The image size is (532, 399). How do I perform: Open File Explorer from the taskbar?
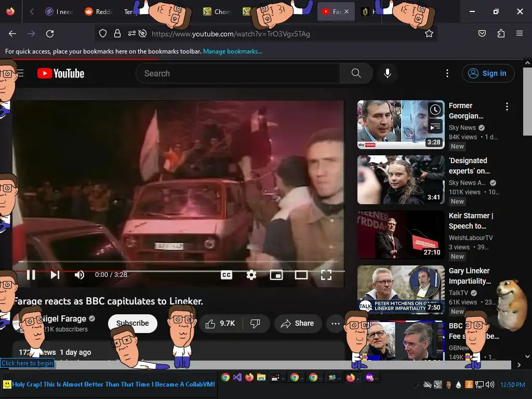coord(261,377)
